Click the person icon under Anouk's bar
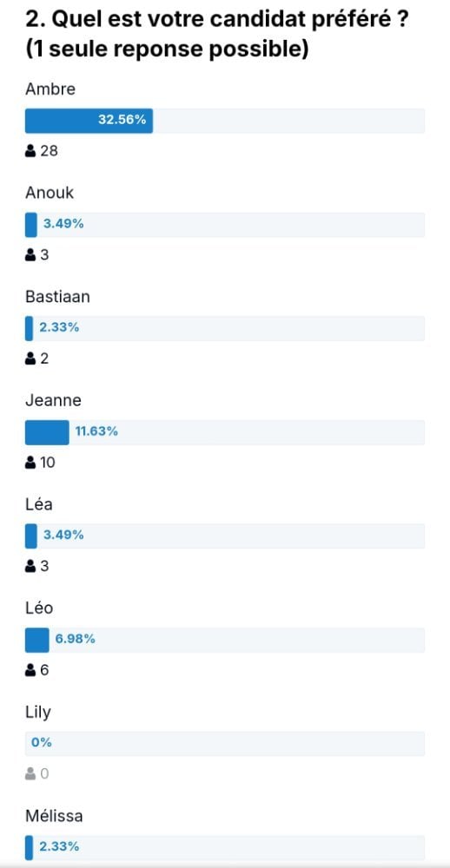450x868 pixels. 30,254
